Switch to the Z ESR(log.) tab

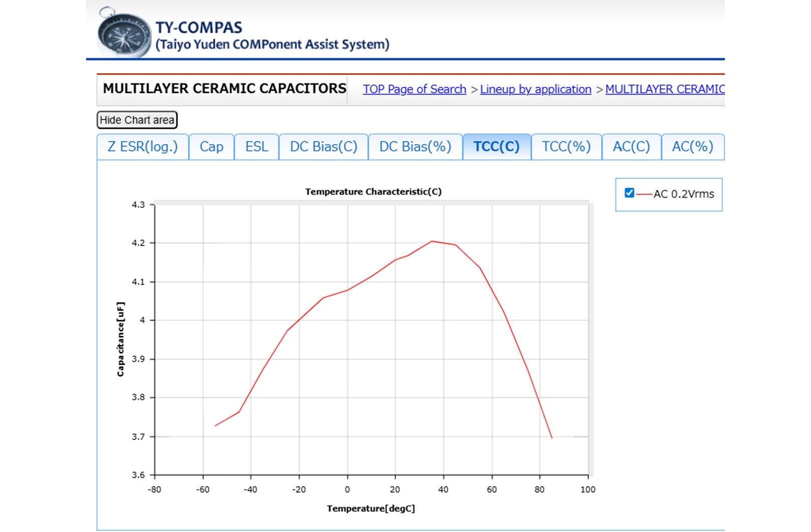pyautogui.click(x=143, y=147)
